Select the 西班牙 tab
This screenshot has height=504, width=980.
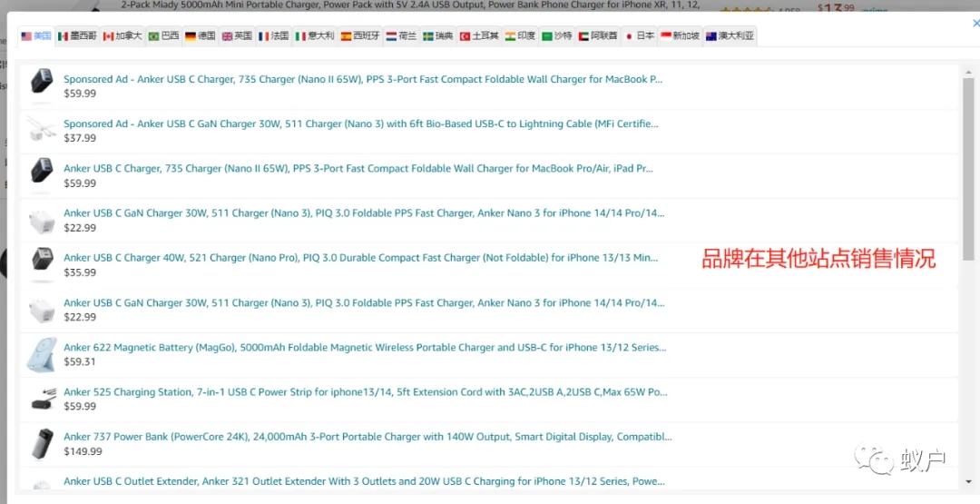click(x=360, y=36)
